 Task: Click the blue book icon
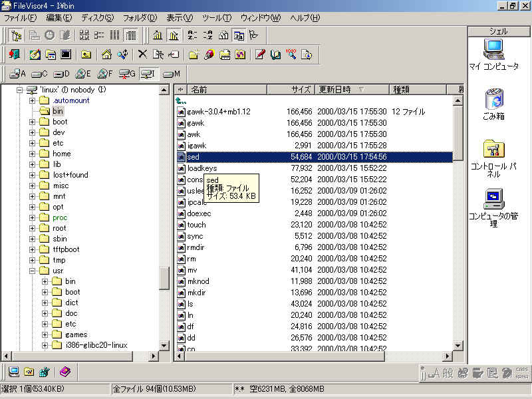[276, 55]
